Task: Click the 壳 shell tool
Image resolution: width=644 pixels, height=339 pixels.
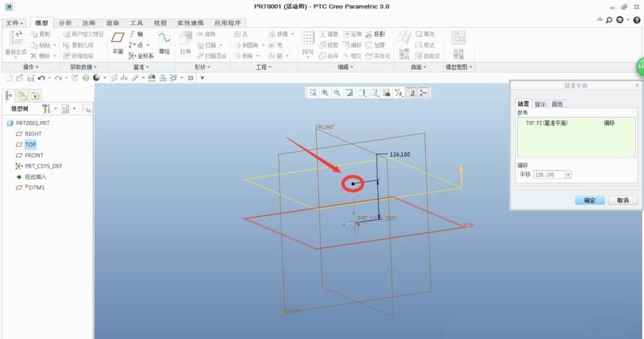Action: point(276,45)
